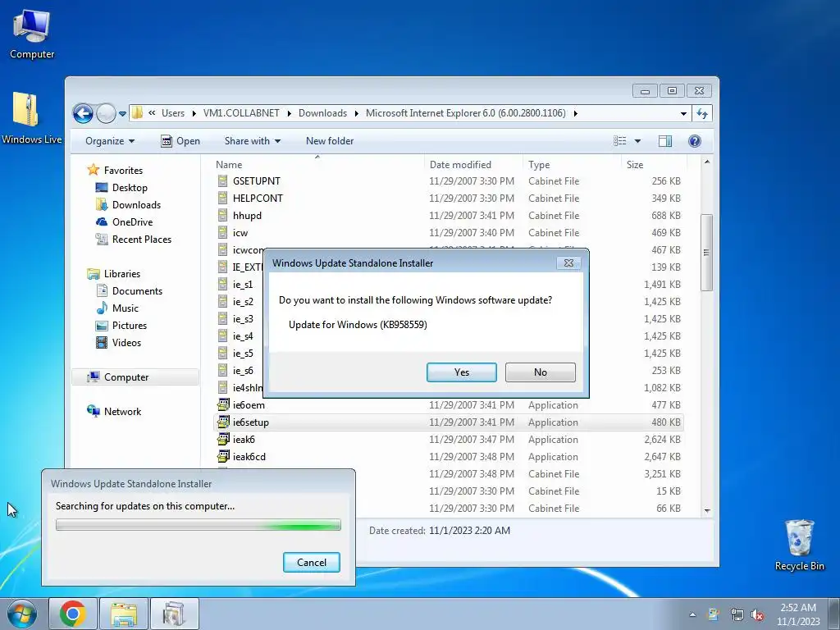This screenshot has height=630, width=840.
Task: Click the file list scroll down arrow
Action: 707,511
